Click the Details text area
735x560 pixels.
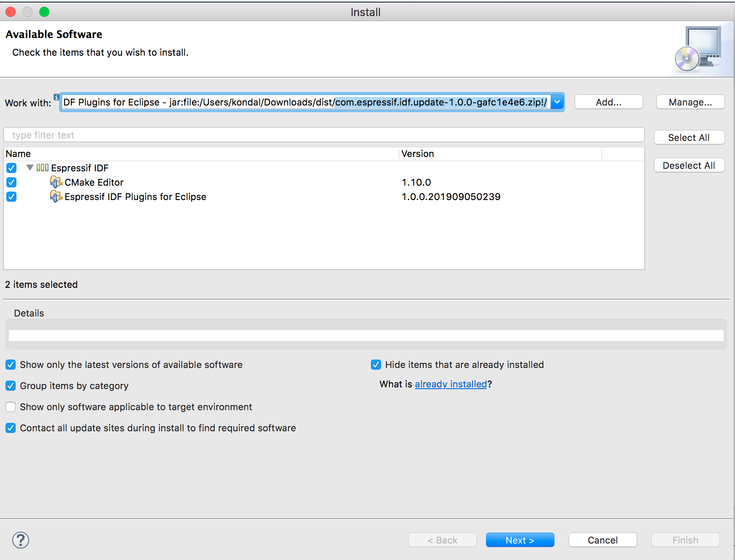(x=366, y=335)
